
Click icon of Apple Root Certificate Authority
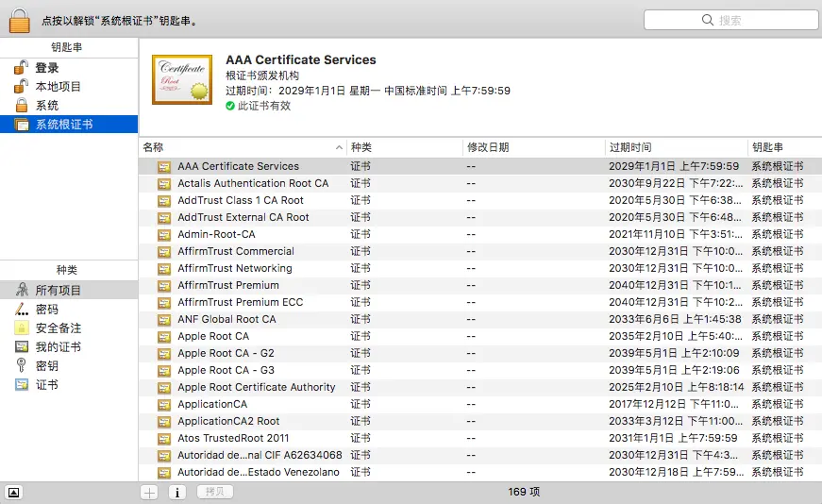[164, 388]
